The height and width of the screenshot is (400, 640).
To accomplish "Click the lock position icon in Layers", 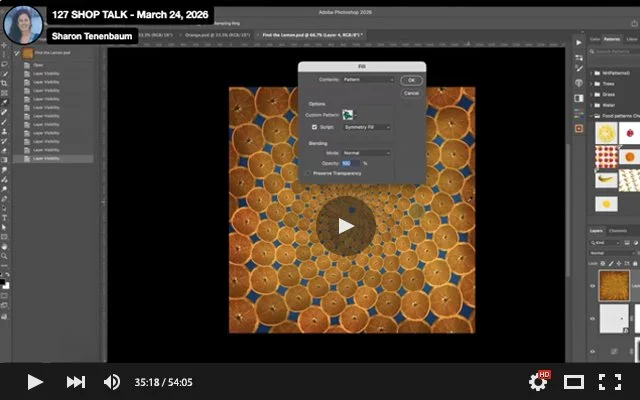I will coord(619,263).
